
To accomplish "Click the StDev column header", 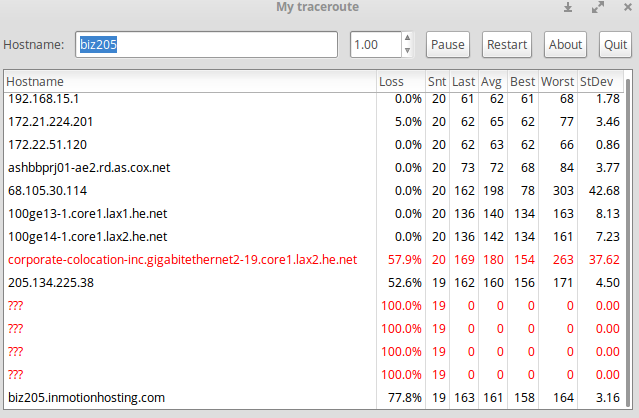I will (597, 81).
